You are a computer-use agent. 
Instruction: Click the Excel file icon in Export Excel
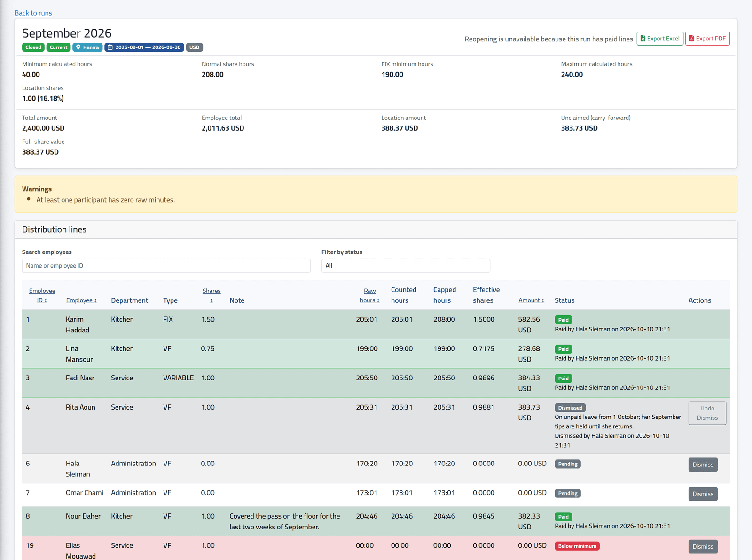pos(643,39)
